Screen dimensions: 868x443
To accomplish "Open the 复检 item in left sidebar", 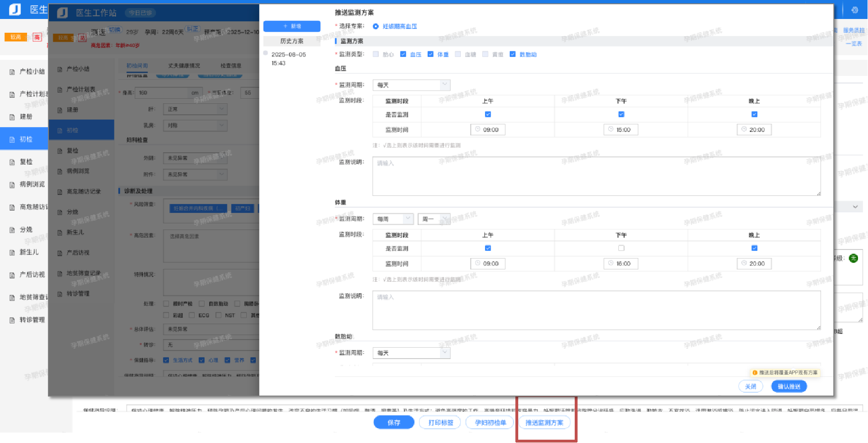I will 26,162.
